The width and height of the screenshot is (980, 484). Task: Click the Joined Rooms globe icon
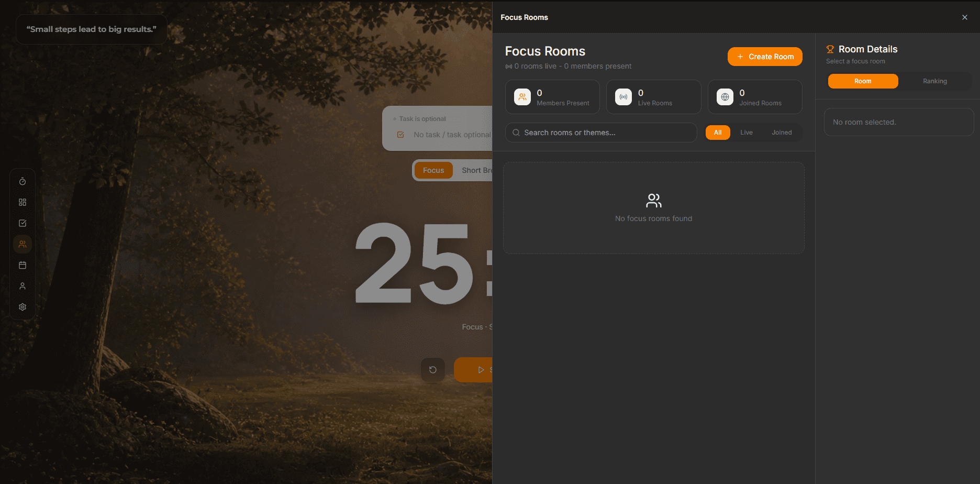tap(725, 97)
